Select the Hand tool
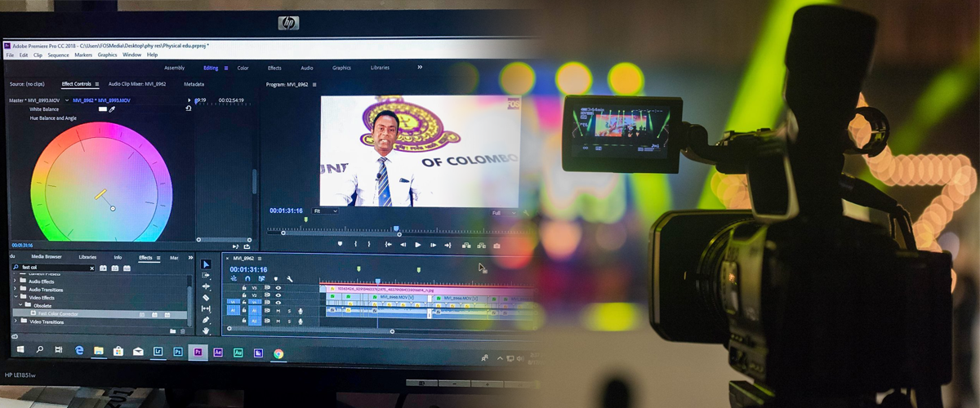 206,330
